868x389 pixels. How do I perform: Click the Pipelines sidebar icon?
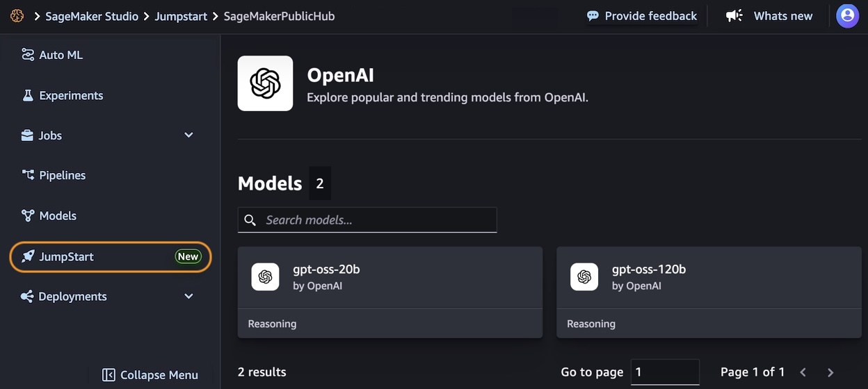point(28,175)
